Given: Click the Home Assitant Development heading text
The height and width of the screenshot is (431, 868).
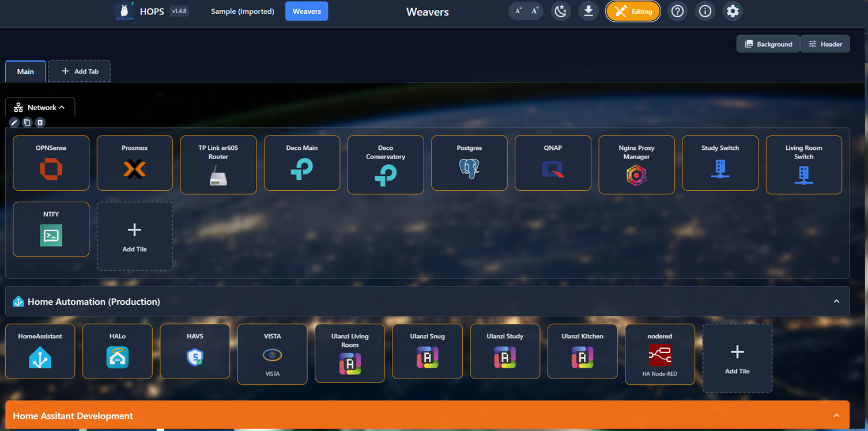Looking at the screenshot, I should point(73,416).
